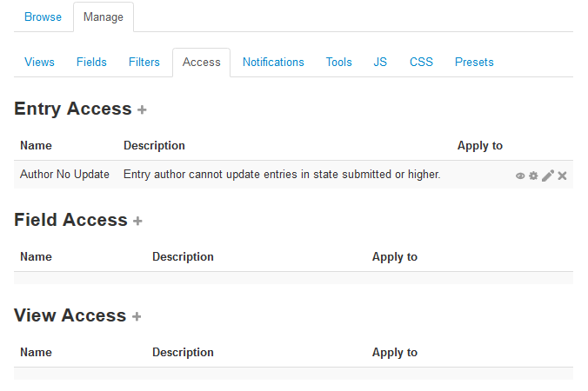588x391 pixels.
Task: Add a new Entry Access rule
Action: tap(142, 109)
